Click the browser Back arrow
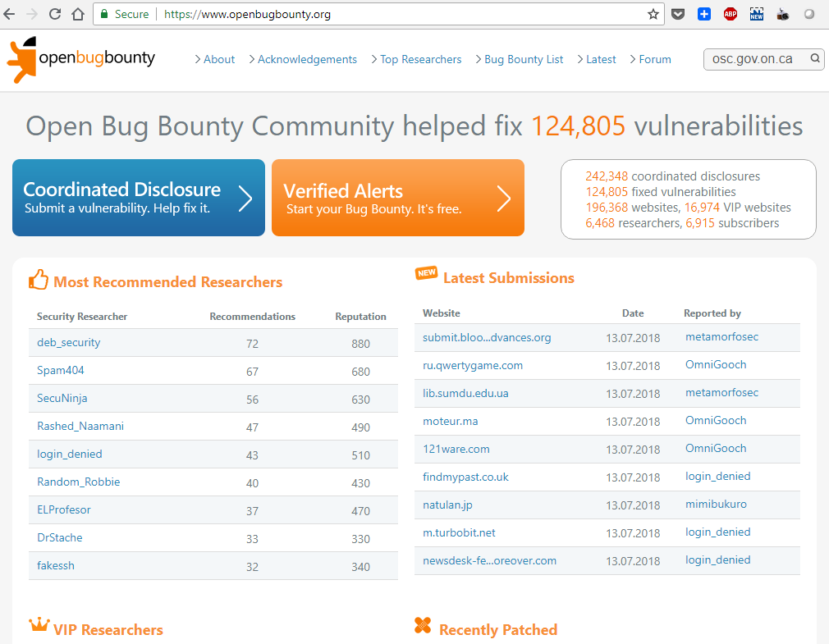 9,14
